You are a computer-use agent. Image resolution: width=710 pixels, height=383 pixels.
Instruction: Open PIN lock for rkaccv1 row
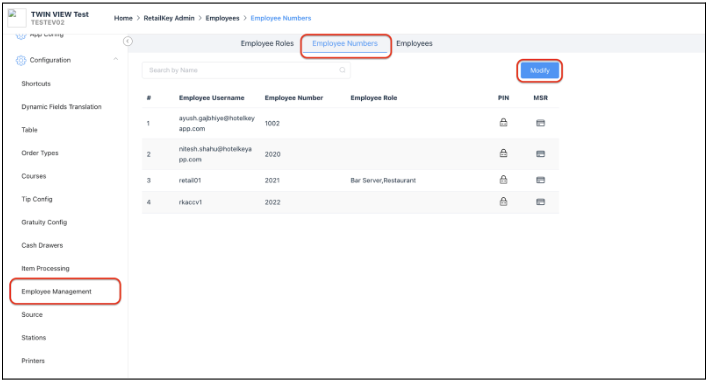tap(503, 201)
